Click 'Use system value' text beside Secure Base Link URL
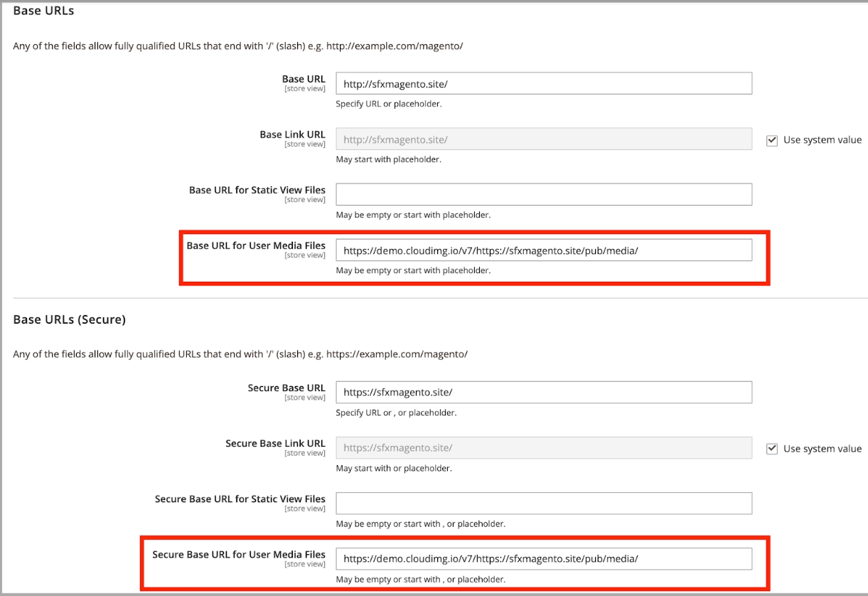This screenshot has height=596, width=868. 822,449
